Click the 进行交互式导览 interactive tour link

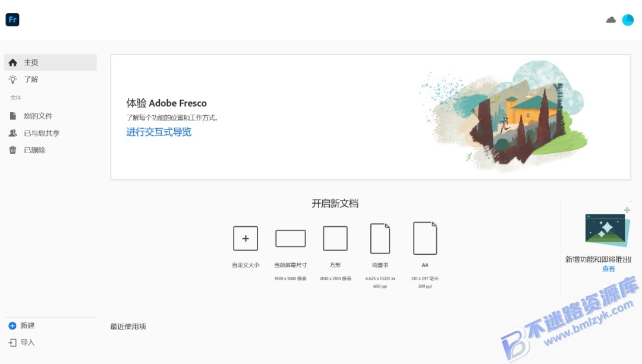pyautogui.click(x=158, y=132)
